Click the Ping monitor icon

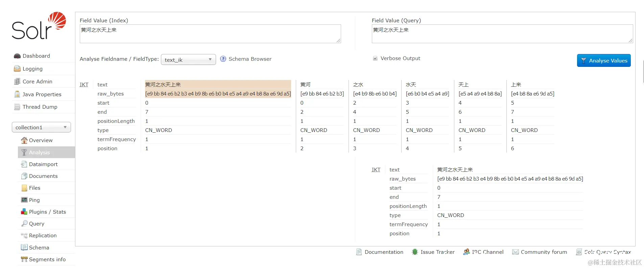tap(24, 200)
